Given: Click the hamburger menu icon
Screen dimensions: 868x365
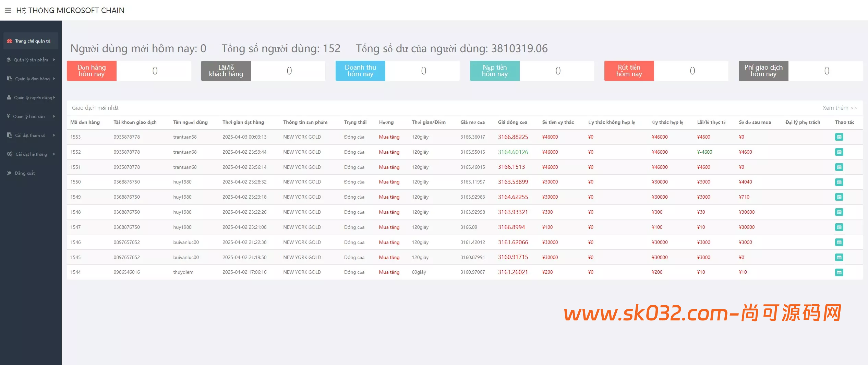Looking at the screenshot, I should click(x=8, y=10).
